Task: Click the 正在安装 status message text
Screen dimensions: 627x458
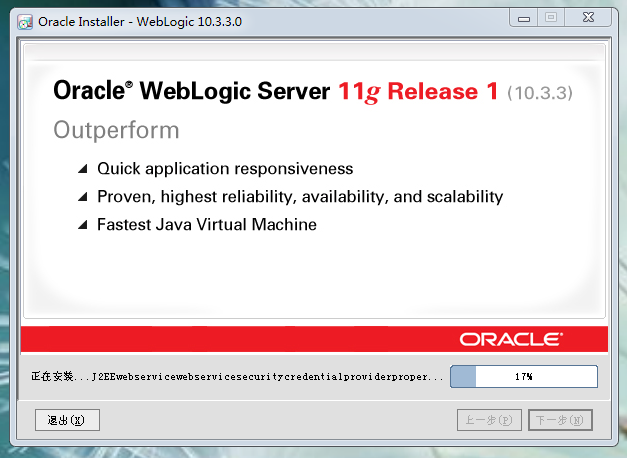Action: pyautogui.click(x=237, y=376)
